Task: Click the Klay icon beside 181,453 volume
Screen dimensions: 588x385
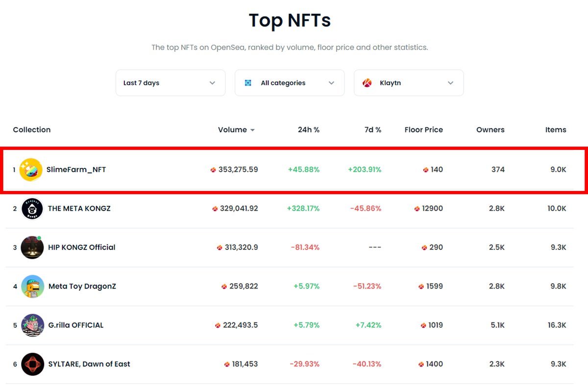Action: click(x=227, y=364)
